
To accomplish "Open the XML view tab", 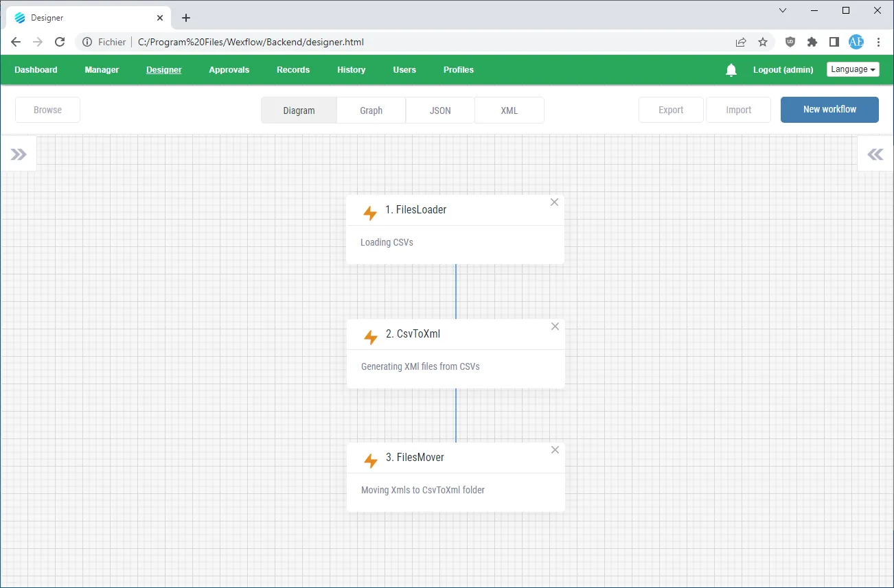I will coord(509,110).
